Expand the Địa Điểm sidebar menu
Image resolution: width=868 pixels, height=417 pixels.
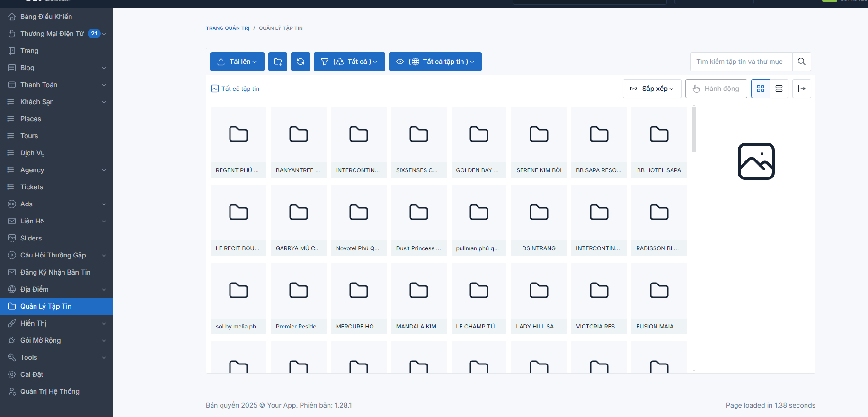coord(56,289)
